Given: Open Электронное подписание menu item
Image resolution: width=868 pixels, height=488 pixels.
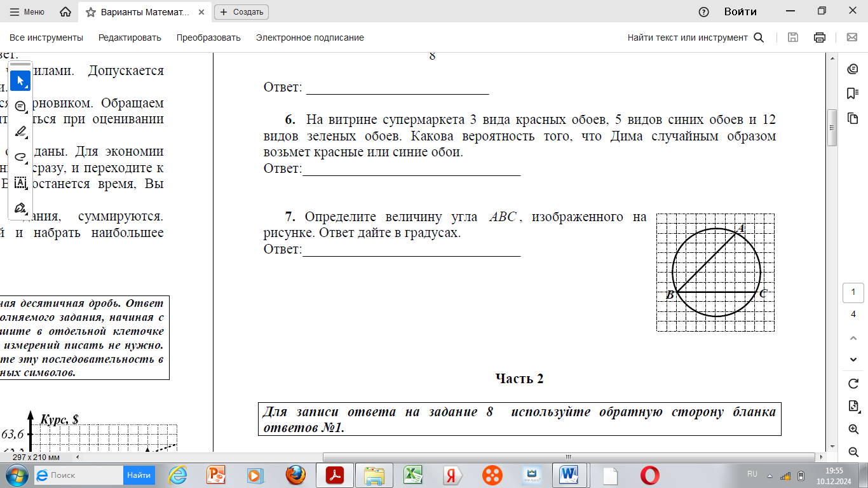Looking at the screenshot, I should pyautogui.click(x=309, y=37).
